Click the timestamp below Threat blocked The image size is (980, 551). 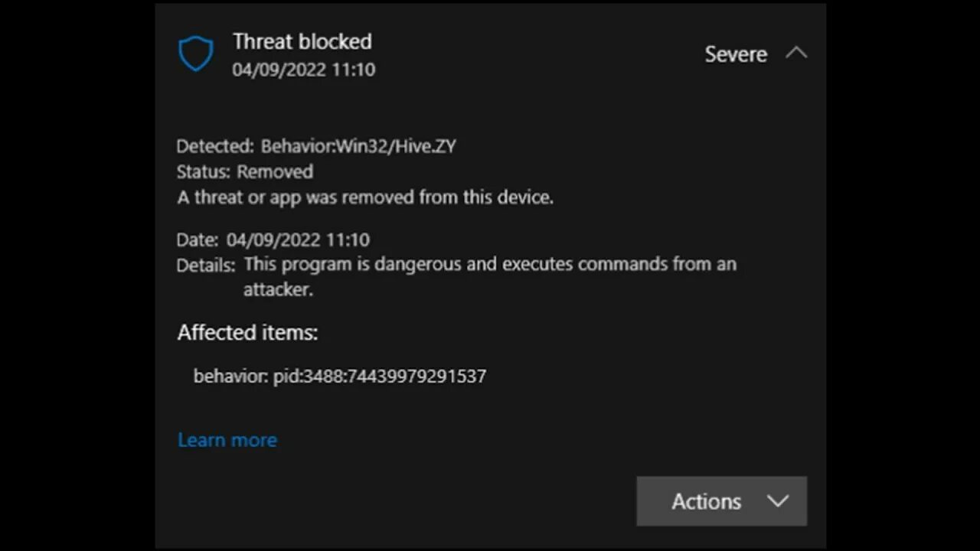pyautogui.click(x=303, y=70)
